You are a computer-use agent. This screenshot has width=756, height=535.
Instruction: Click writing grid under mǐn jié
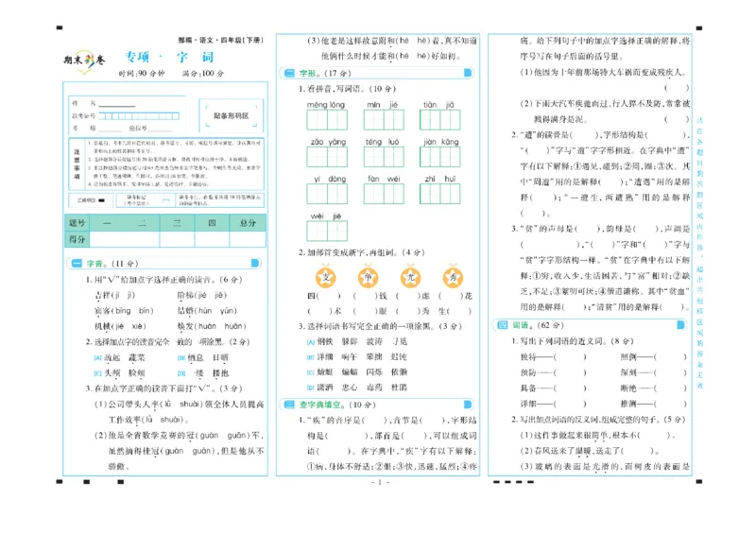(x=384, y=120)
